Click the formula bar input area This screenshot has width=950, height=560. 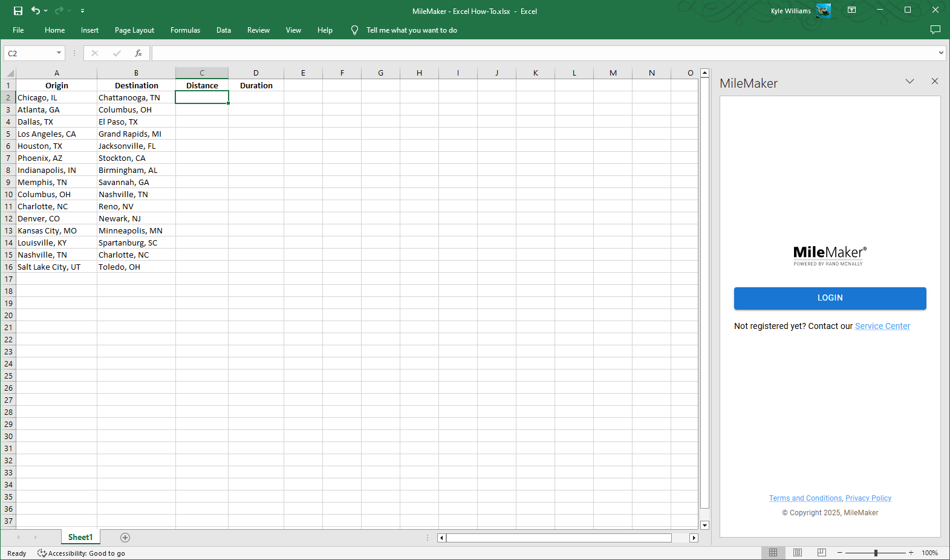pyautogui.click(x=544, y=53)
